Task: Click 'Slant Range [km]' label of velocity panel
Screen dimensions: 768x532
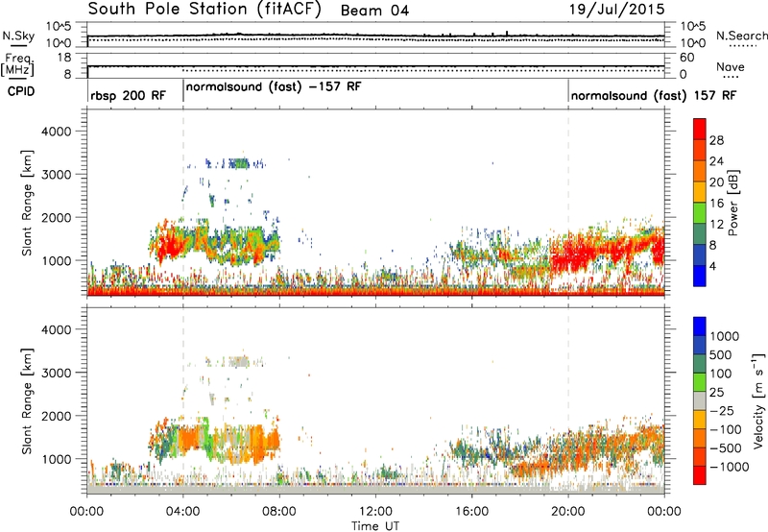Action: point(27,400)
